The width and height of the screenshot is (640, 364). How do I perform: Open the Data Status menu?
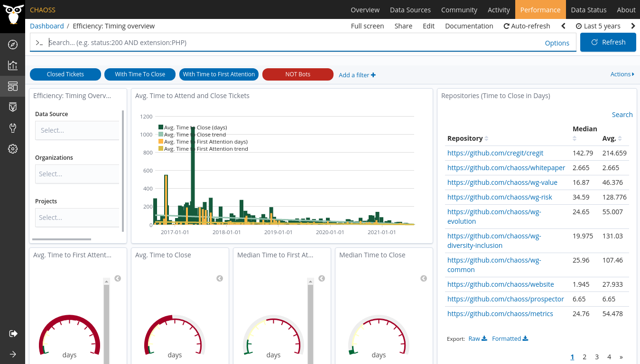coord(589,9)
